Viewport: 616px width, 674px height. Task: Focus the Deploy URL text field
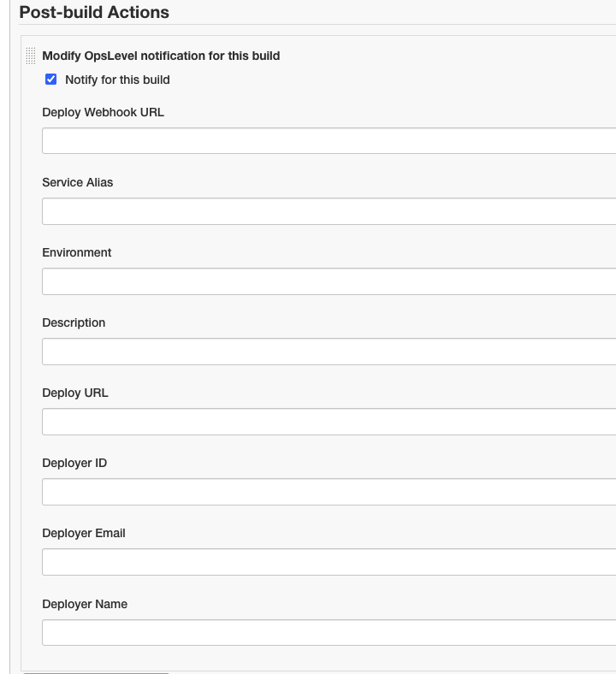(x=329, y=422)
